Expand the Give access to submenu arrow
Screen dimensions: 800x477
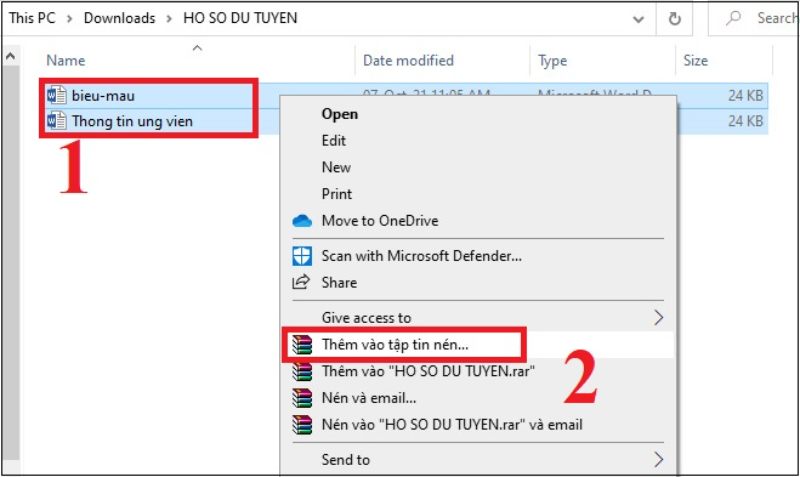click(x=659, y=318)
